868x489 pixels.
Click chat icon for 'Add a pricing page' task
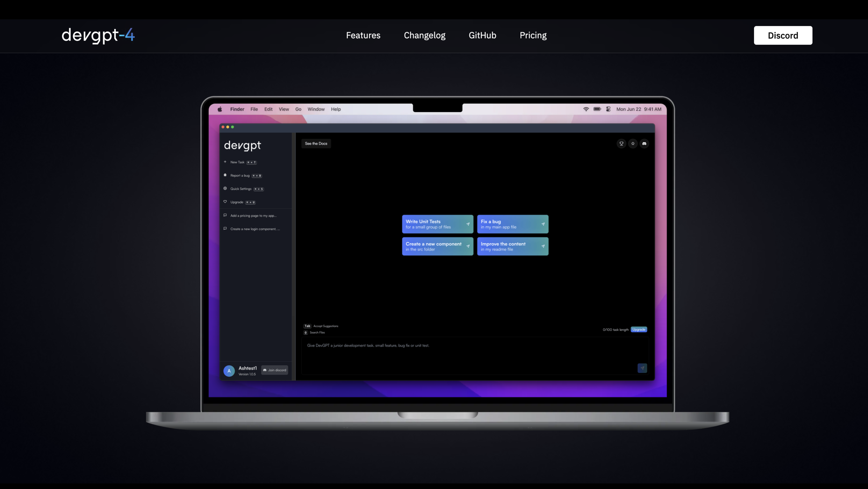(225, 215)
